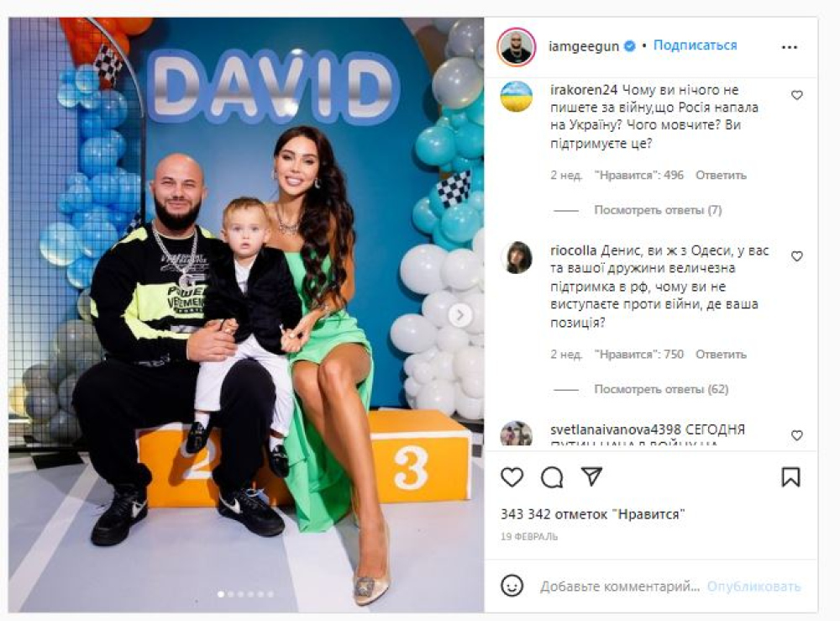The image size is (840, 621).
Task: Expand the 62 replies under the riocolla comment
Action: [x=661, y=389]
